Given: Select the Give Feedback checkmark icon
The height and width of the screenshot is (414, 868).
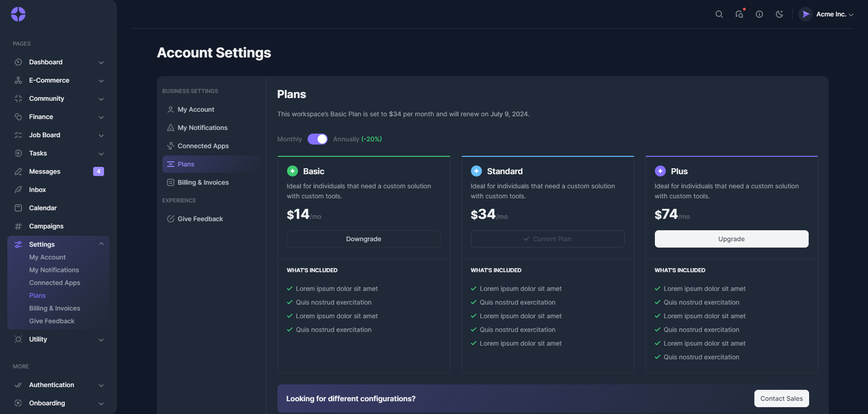Looking at the screenshot, I should pos(170,219).
